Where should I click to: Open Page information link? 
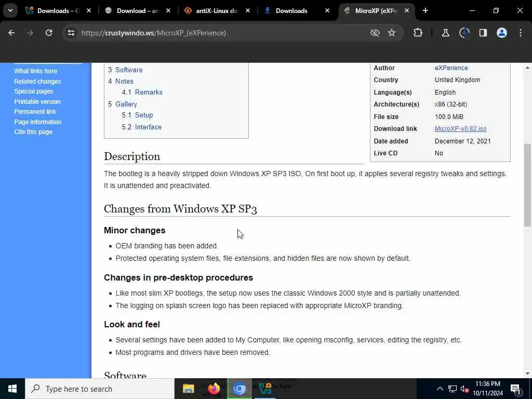click(37, 122)
